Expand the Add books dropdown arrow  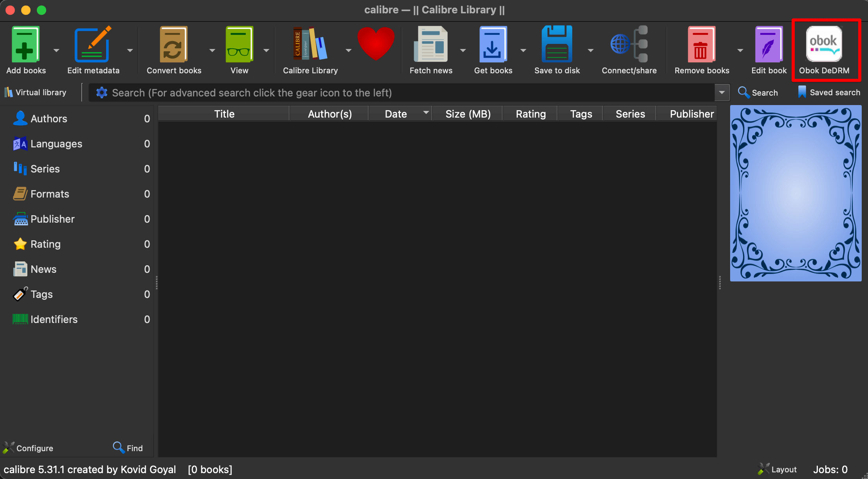coord(56,50)
